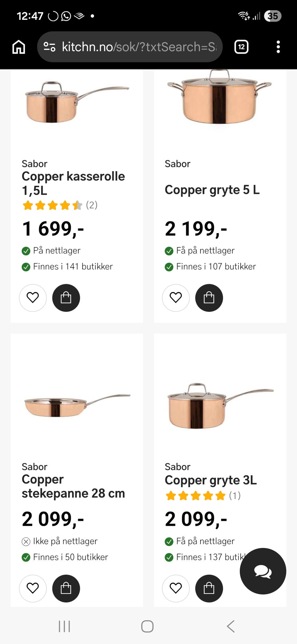
Task: Favorite the Copper kasserolle 1,5L
Action: 33,298
